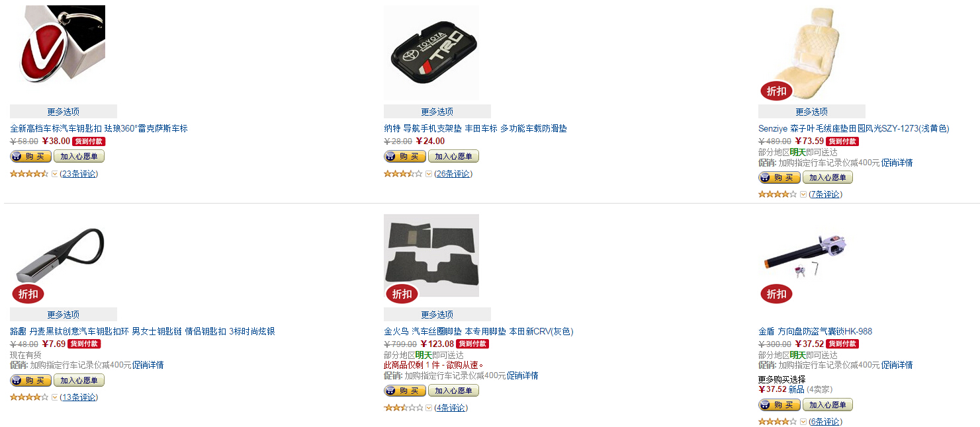Viewport: 980px width, 427px height.
Task: Add Senziye seat cushion to wishlist
Action: [827, 177]
